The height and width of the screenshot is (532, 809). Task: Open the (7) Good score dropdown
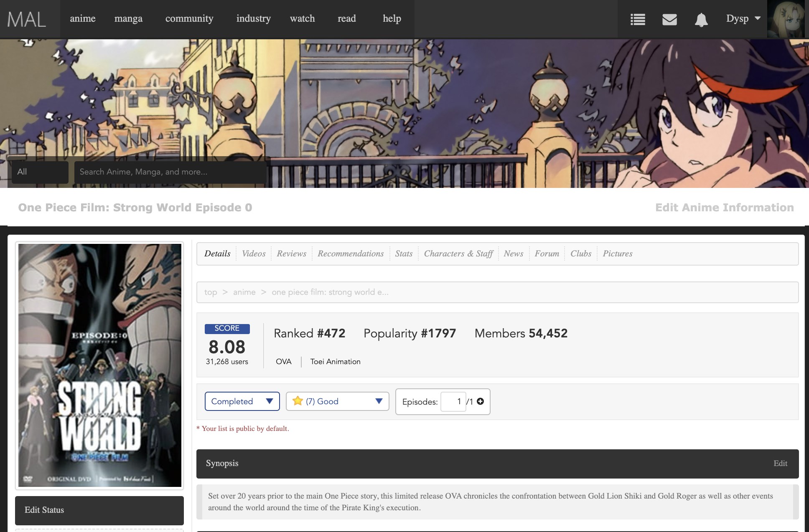(x=338, y=401)
